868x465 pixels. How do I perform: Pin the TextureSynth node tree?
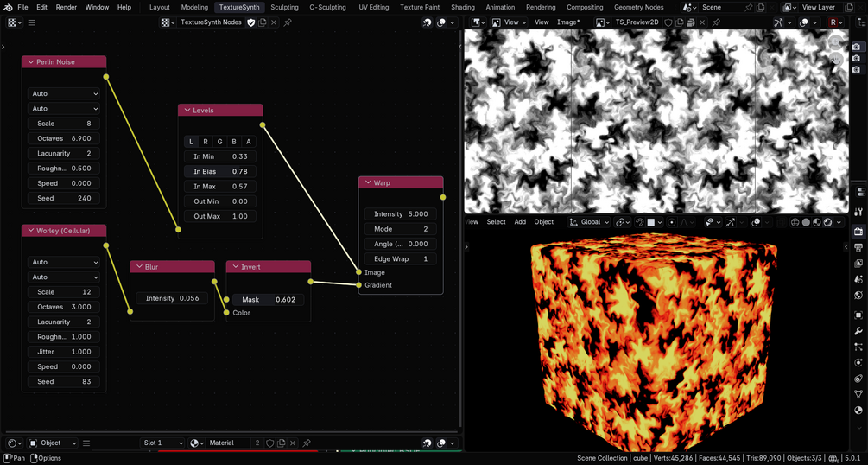(x=288, y=22)
